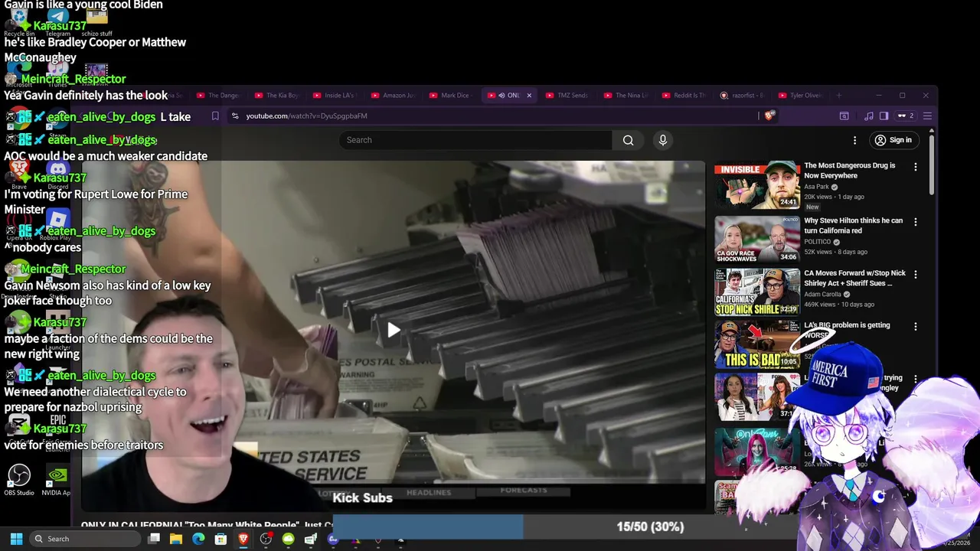Open Brave Shields lion icon in address bar
The width and height of the screenshot is (980, 551).
coord(769,116)
